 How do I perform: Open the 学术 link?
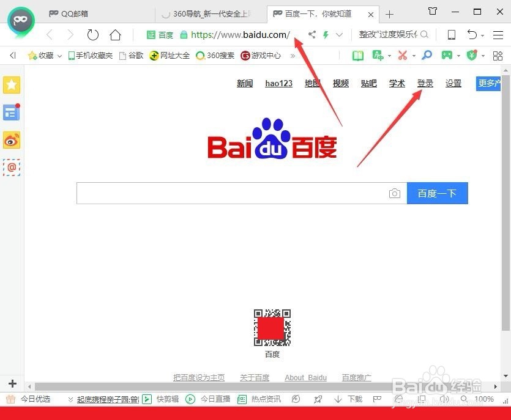[x=397, y=83]
